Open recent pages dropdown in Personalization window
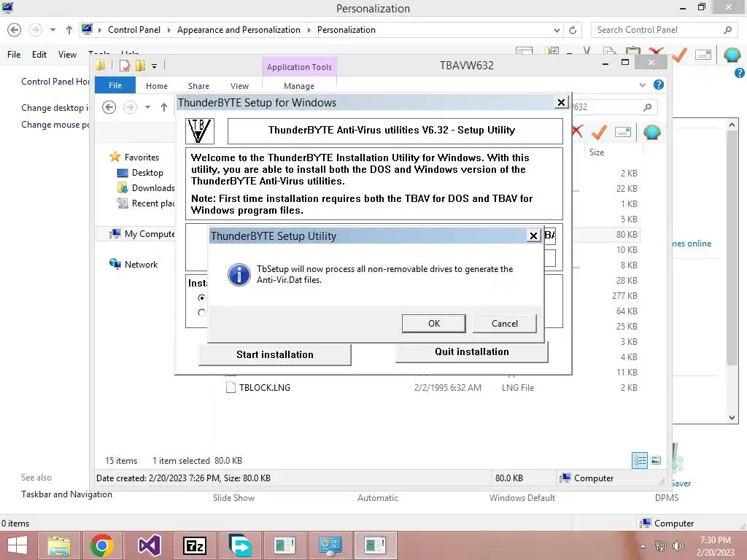747x560 pixels. pyautogui.click(x=53, y=30)
